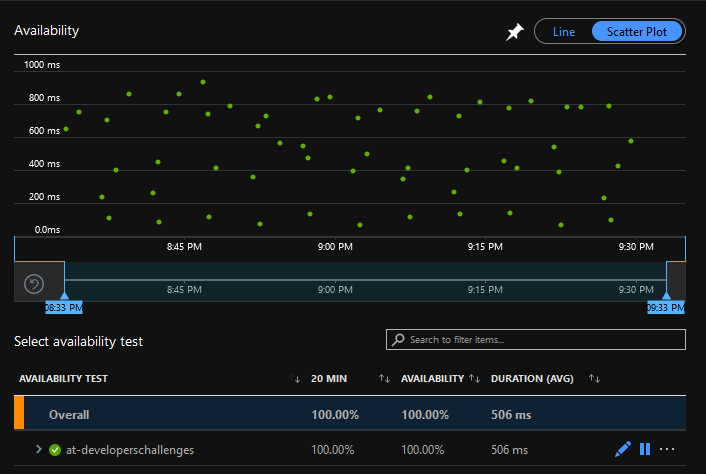Select the Scatter Plot view
Viewport: 706px width, 474px height.
637,32
